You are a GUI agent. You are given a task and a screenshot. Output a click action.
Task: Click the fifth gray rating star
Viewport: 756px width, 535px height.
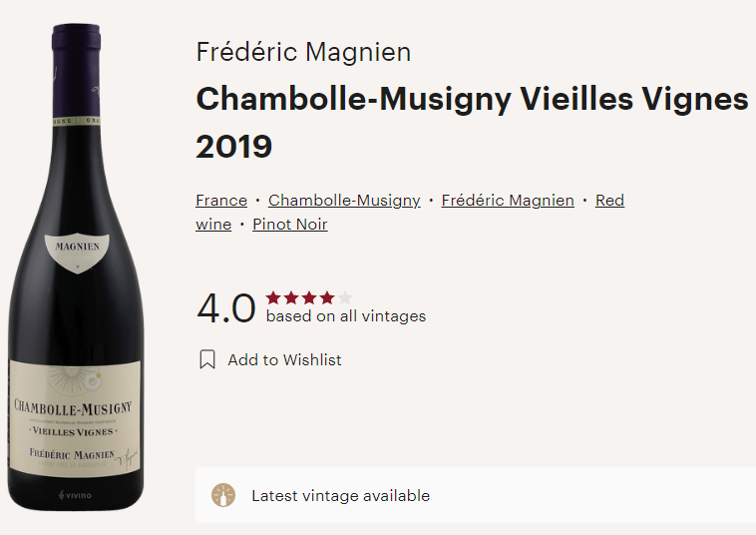(x=345, y=297)
